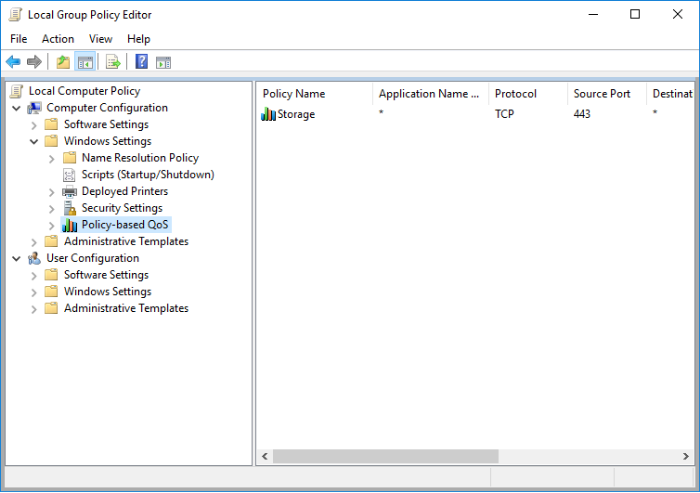The width and height of the screenshot is (700, 493).
Task: Select the Storage QoS policy icon
Action: point(268,114)
